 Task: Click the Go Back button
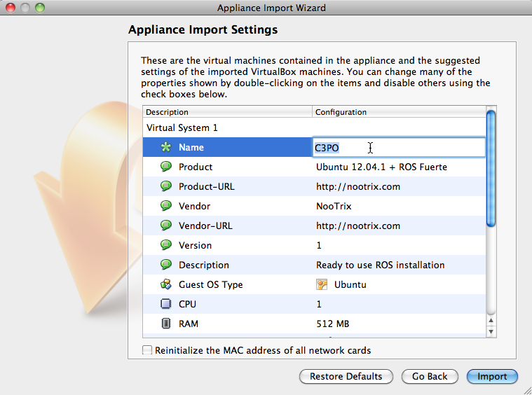click(430, 376)
